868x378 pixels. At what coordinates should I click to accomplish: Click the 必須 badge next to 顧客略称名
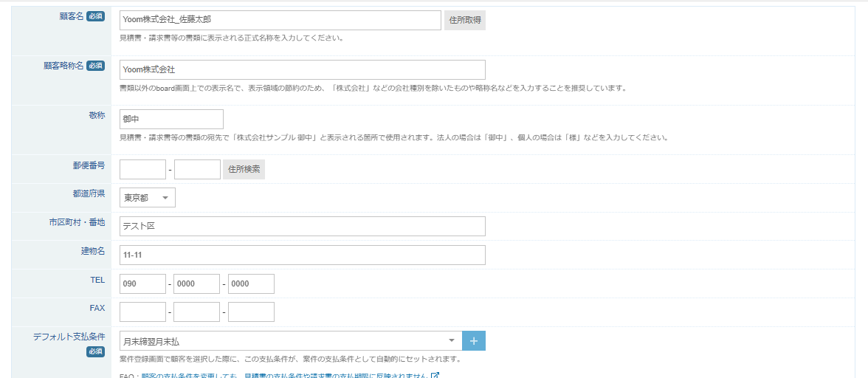pos(95,66)
